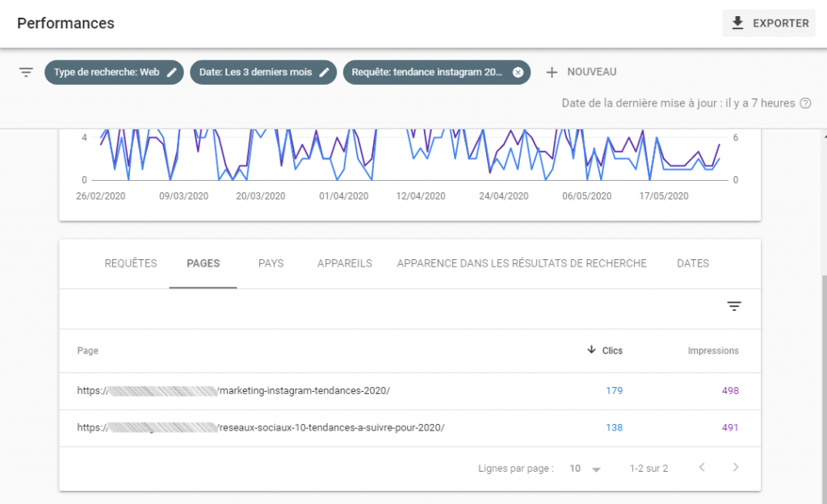Open the Pays tab
The width and height of the screenshot is (827, 504).
pyautogui.click(x=271, y=263)
